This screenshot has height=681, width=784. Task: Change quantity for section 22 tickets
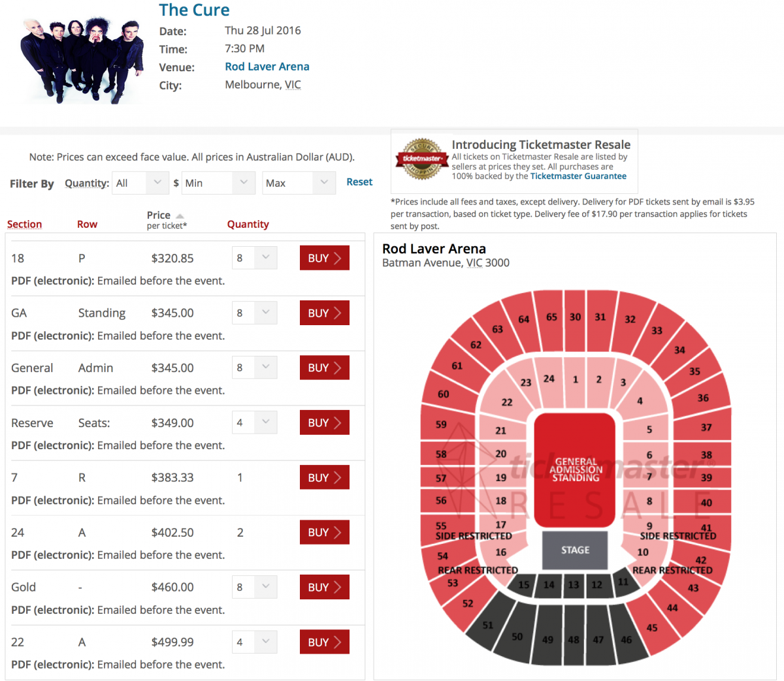pos(254,642)
